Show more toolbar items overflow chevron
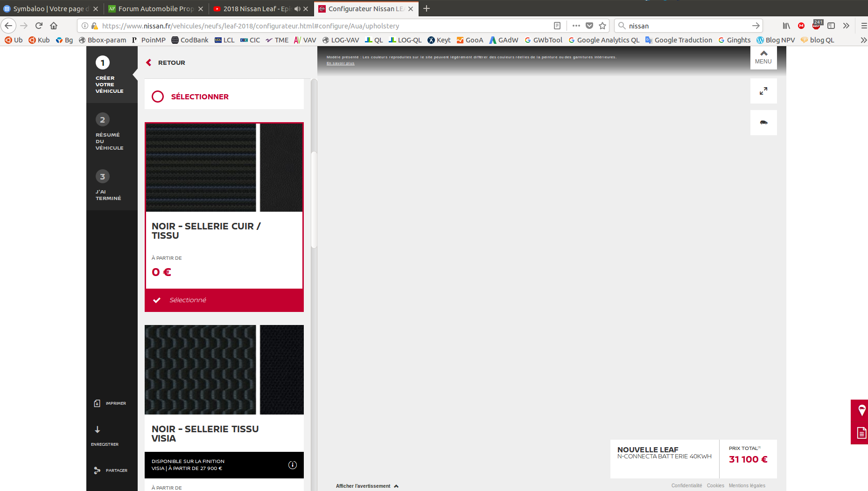Viewport: 868px width, 491px height. [846, 26]
